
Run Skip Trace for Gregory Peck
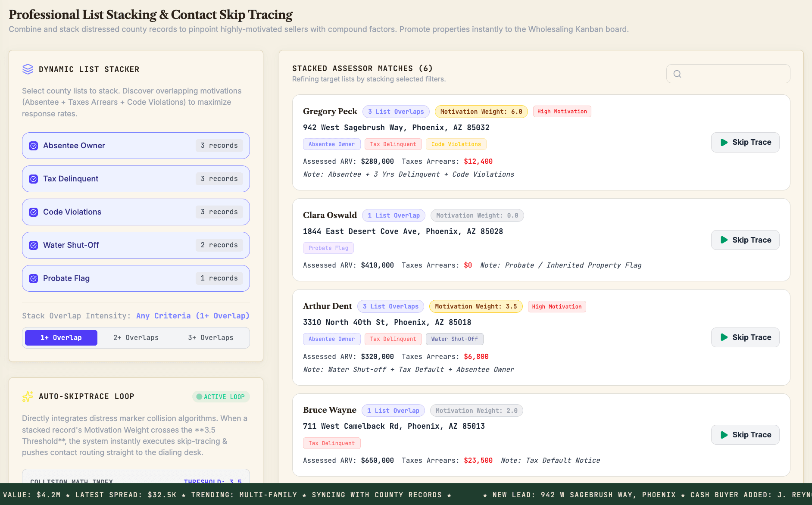click(745, 142)
